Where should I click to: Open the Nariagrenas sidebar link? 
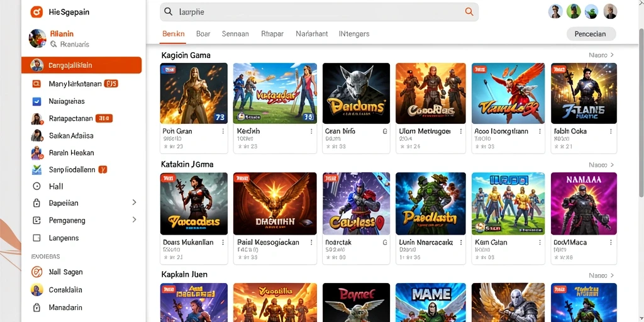(67, 101)
